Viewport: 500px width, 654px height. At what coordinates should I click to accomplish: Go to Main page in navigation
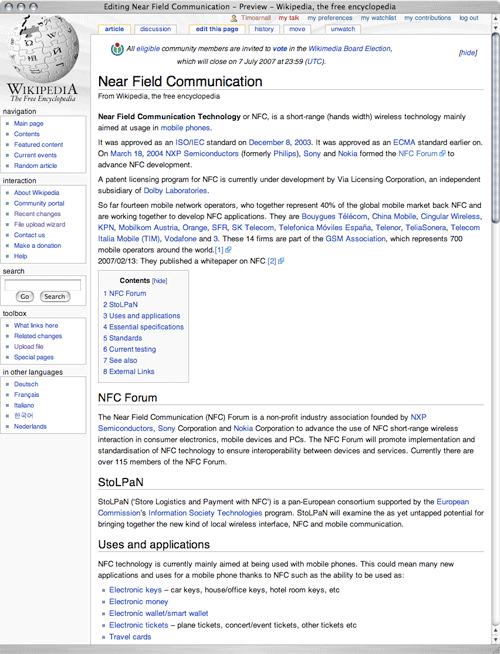click(x=28, y=123)
